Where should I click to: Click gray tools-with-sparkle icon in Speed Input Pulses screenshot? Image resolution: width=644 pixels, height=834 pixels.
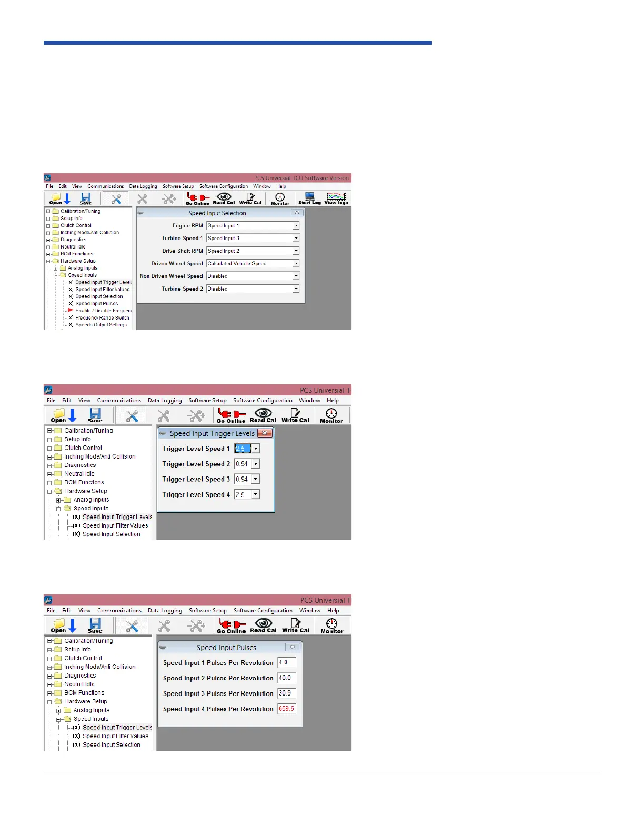tap(196, 626)
